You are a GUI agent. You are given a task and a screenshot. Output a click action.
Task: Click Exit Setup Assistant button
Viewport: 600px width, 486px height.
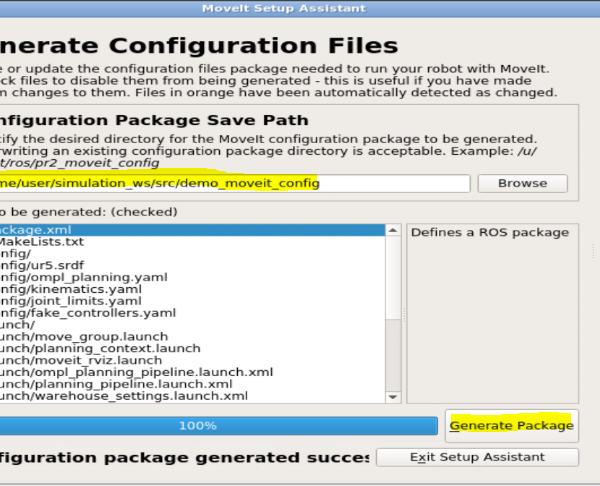(x=477, y=457)
